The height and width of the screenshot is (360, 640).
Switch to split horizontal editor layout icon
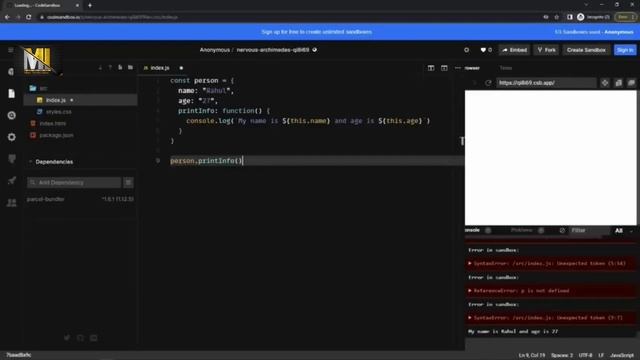(431, 68)
